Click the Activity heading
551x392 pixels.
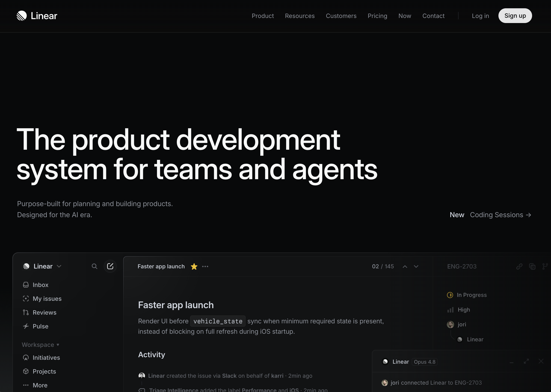point(151,355)
